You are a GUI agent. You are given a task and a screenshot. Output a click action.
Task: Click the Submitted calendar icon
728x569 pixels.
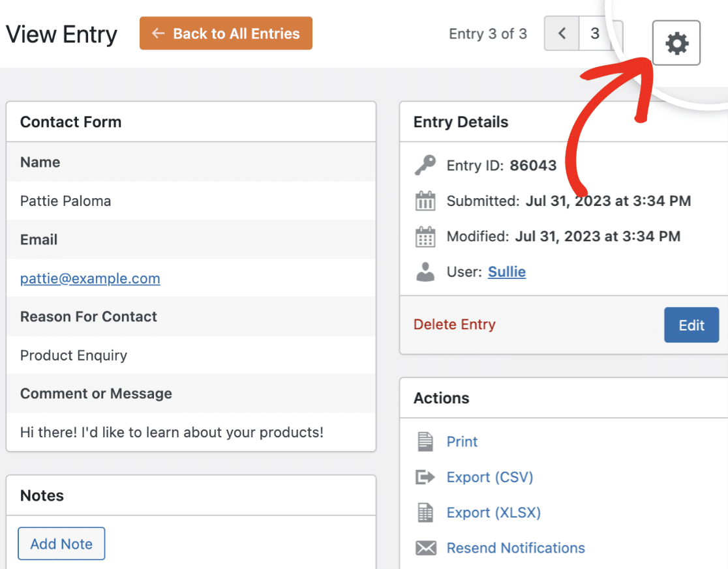click(425, 201)
